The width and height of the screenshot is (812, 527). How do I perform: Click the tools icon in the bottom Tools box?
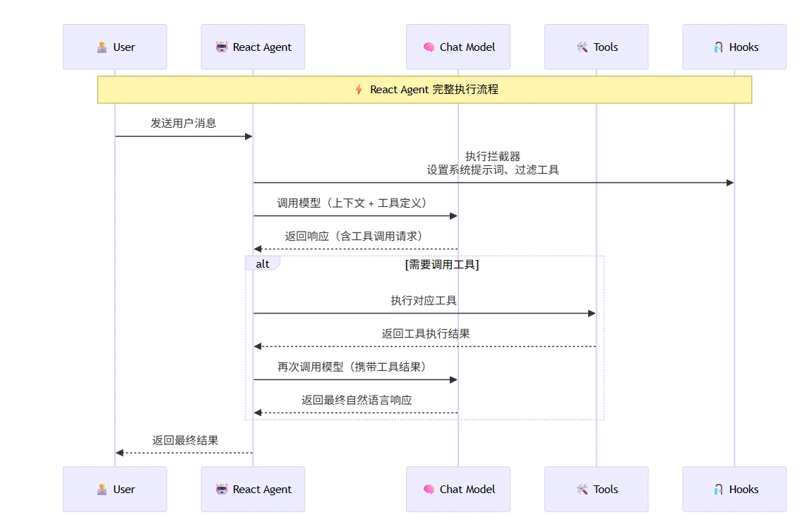582,490
